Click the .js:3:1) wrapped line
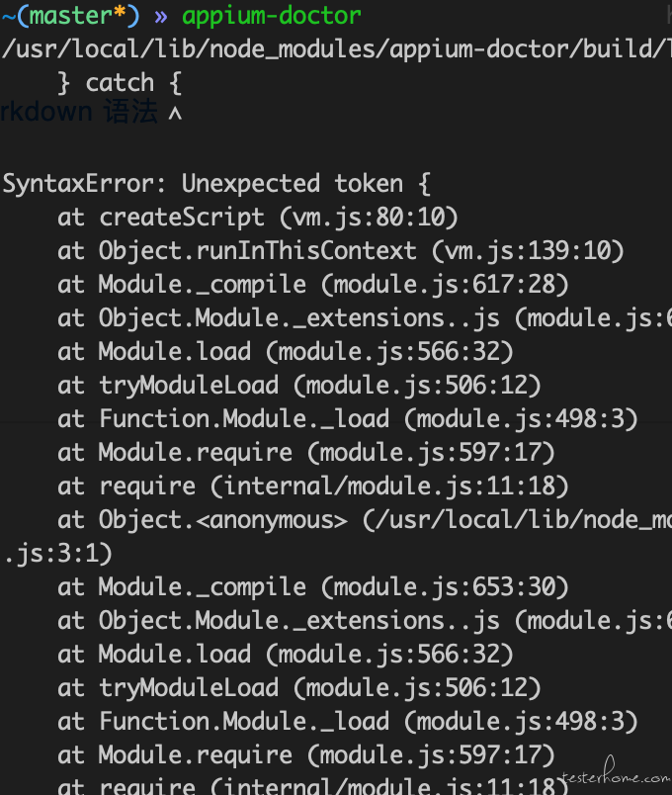 57,553
